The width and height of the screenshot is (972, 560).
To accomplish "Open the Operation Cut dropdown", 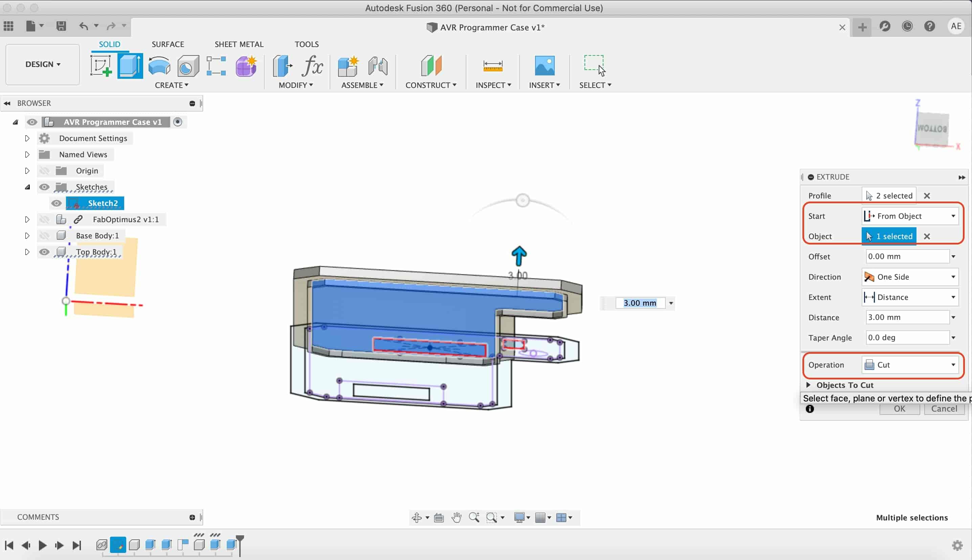I will coord(910,365).
